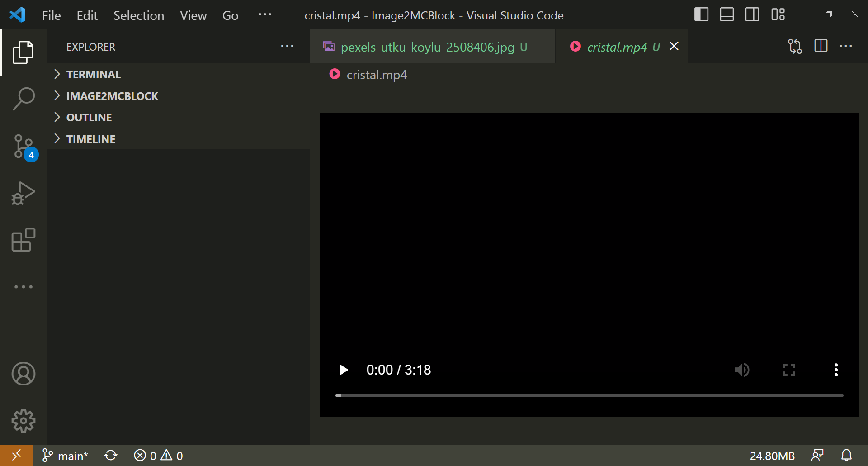Mute the video audio
This screenshot has height=466, width=868.
(x=741, y=370)
